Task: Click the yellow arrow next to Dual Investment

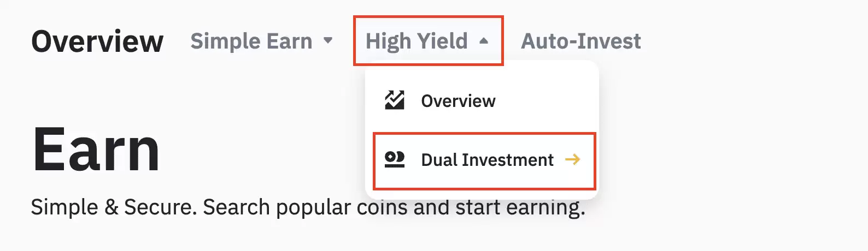Action: pos(572,159)
